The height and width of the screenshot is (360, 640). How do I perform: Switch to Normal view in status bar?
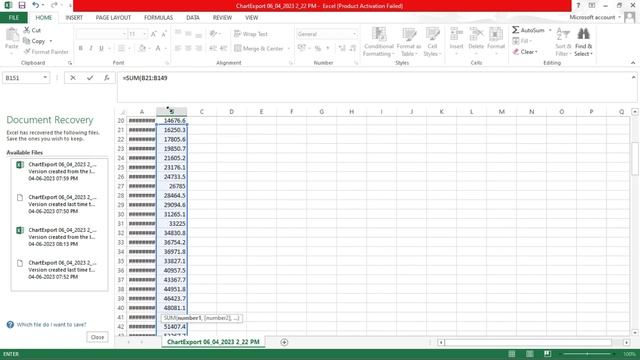click(511, 354)
